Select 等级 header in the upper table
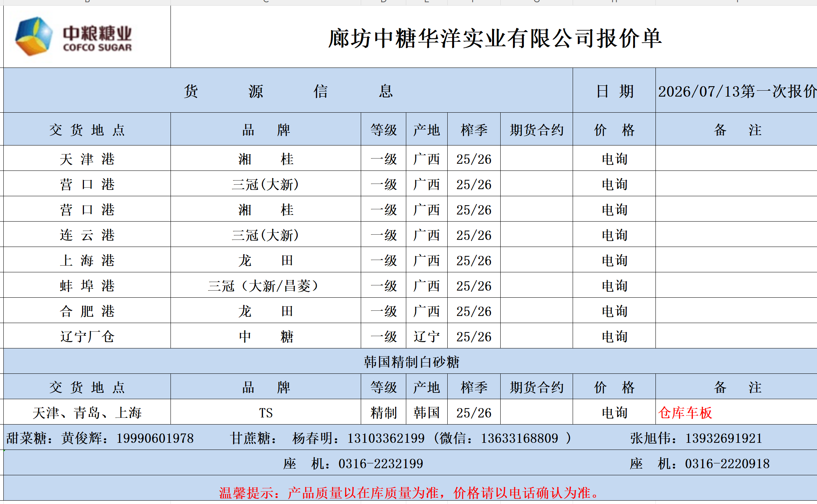817x504 pixels. 384,129
